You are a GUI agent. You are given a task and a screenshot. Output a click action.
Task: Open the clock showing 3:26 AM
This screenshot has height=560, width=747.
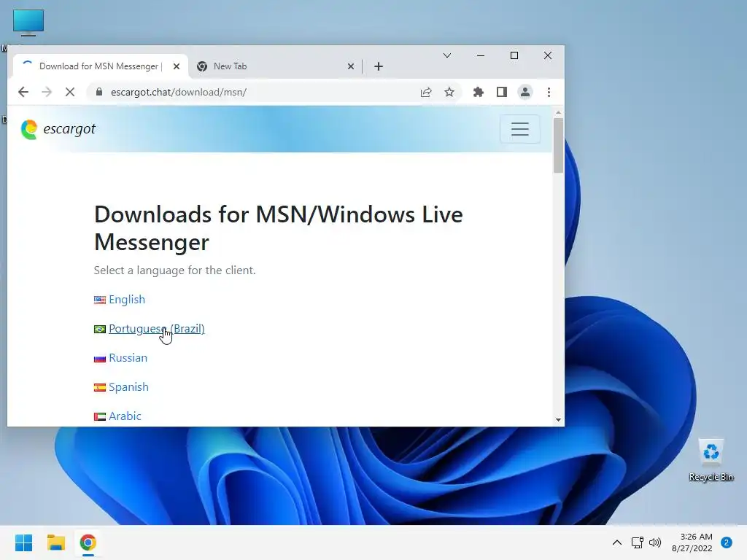click(x=692, y=542)
